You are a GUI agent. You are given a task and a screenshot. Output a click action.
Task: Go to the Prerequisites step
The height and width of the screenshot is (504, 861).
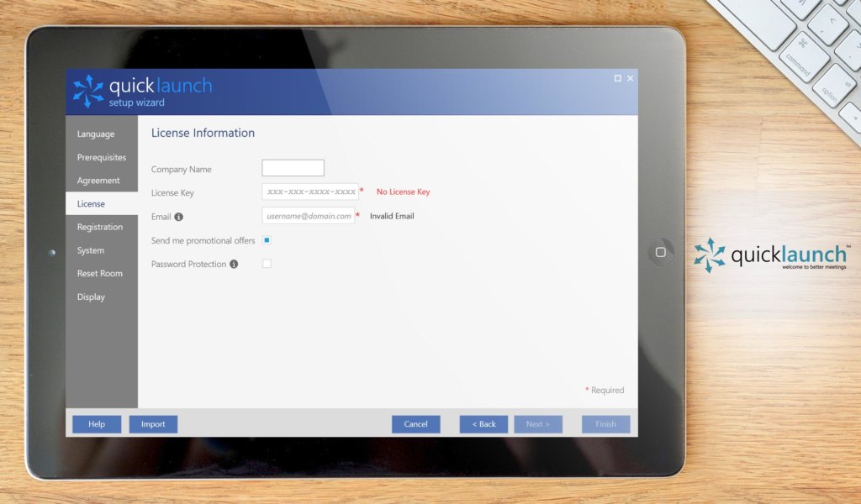coord(102,158)
